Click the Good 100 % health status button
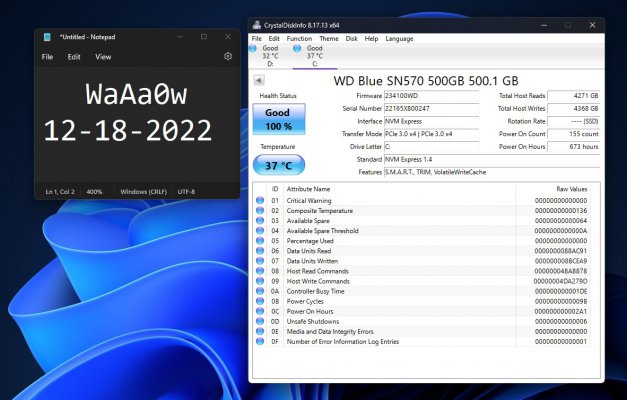The width and height of the screenshot is (627, 400). click(x=279, y=119)
